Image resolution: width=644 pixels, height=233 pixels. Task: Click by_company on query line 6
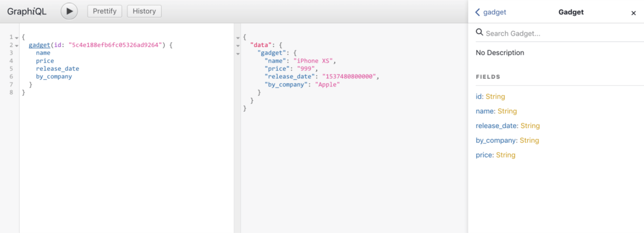click(54, 77)
